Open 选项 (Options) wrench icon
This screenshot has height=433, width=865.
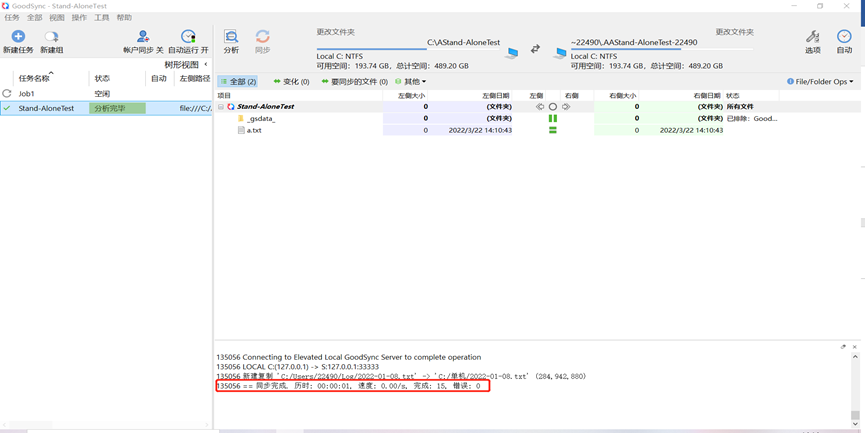coord(813,36)
